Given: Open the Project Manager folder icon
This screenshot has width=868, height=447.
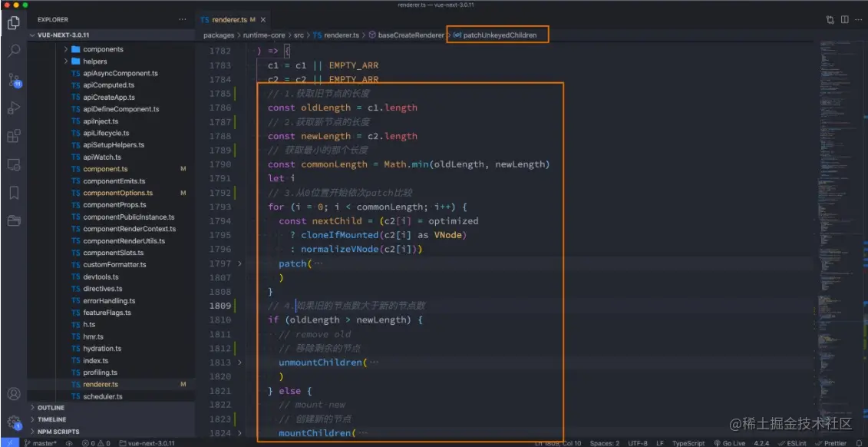Looking at the screenshot, I should click(x=14, y=221).
